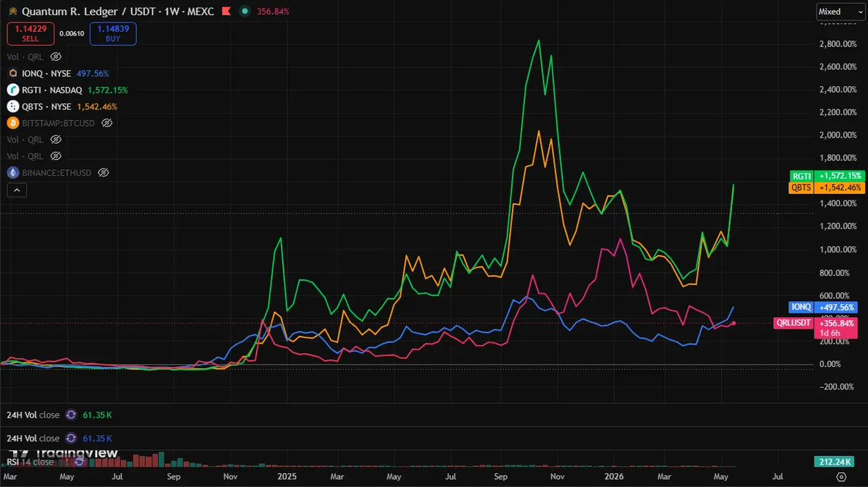Screen dimensions: 868x487
Task: Click the 2026 label on time axis
Action: coord(614,476)
